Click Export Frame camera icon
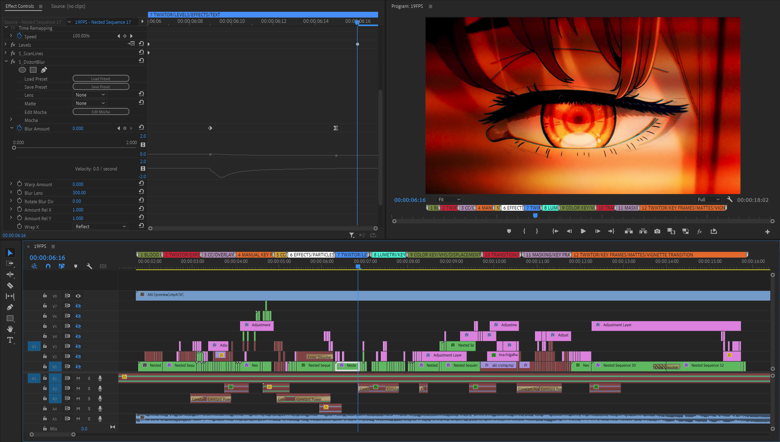Screen dimensions: 780x442 tap(657, 231)
